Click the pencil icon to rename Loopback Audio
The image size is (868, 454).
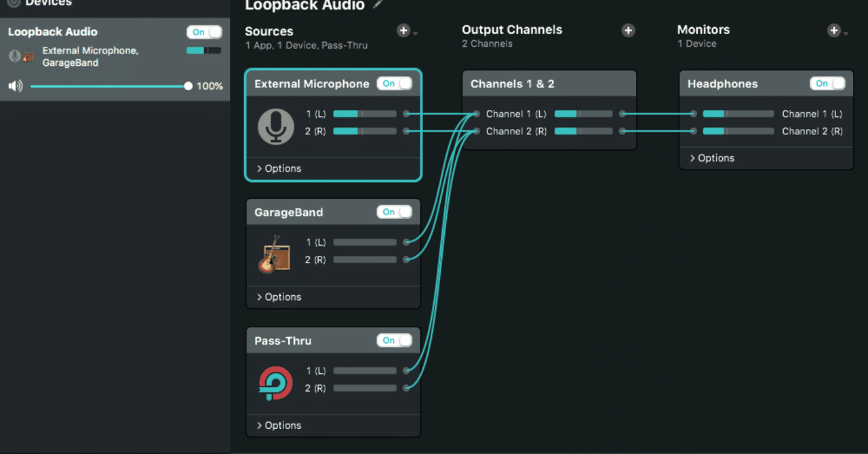[x=378, y=5]
